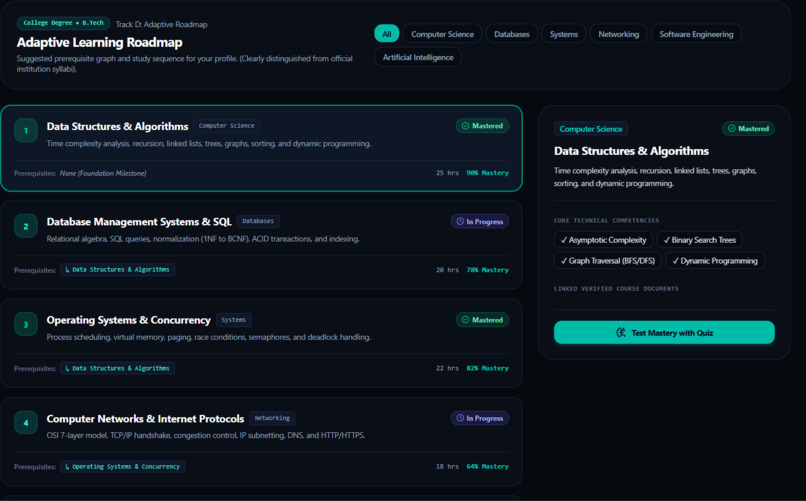Click the Systems tag on card 3

[233, 320]
